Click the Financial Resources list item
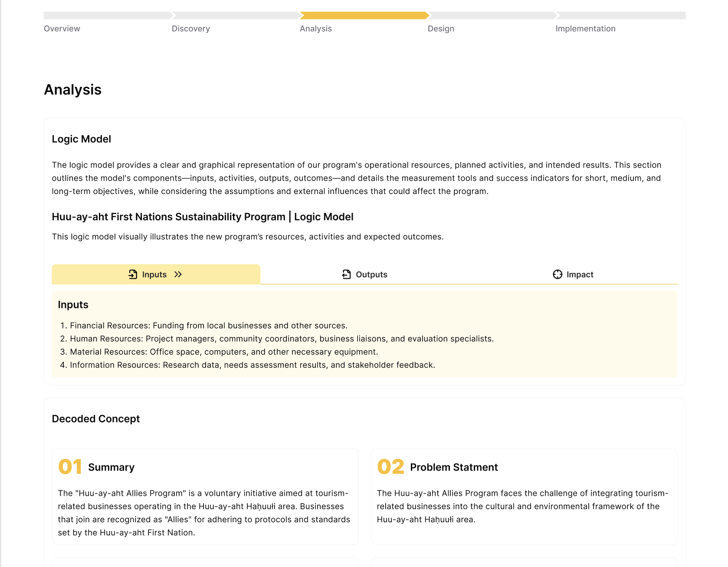The height and width of the screenshot is (567, 728). click(x=209, y=326)
